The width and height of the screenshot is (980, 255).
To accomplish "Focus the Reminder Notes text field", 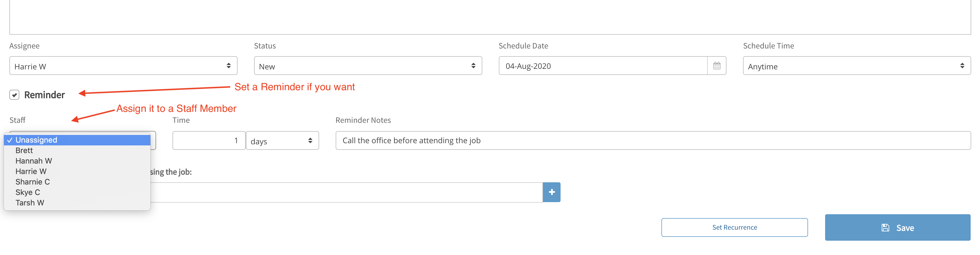I will click(x=653, y=141).
